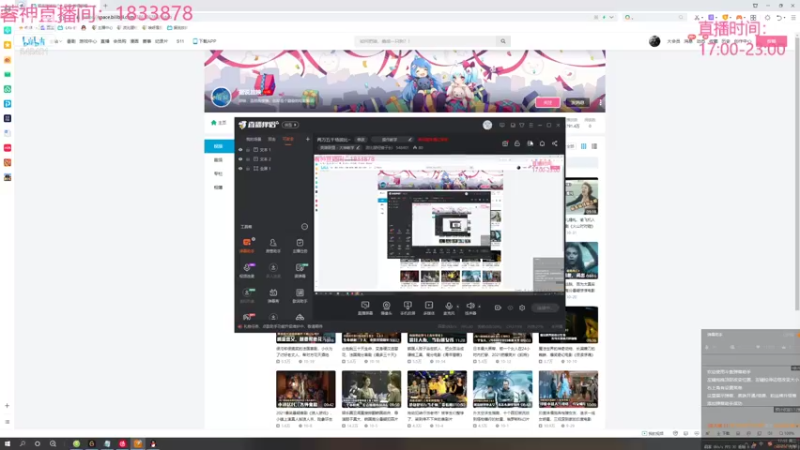This screenshot has width=800, height=450.
Task: Open streaming app settings with the gear icon
Action: [x=522, y=308]
